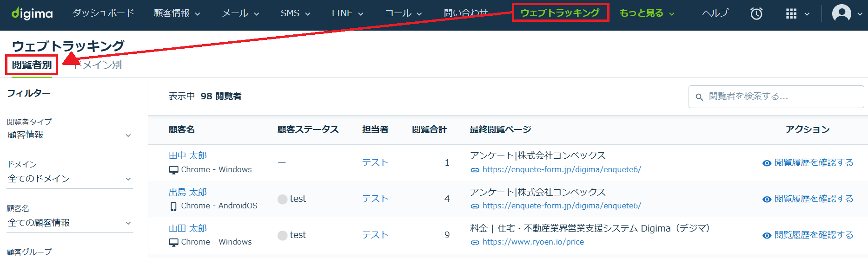
Task: Click the search magnifier icon
Action: [699, 97]
